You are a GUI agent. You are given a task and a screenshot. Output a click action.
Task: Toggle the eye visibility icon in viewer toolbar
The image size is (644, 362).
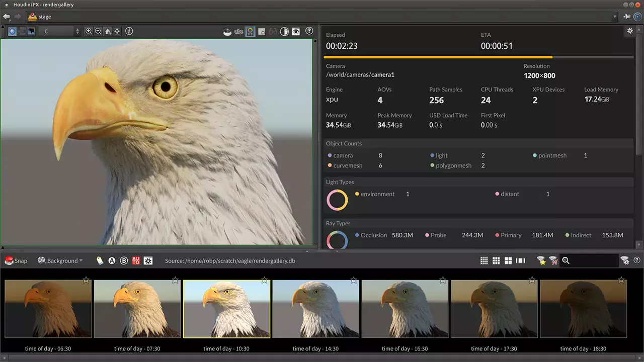296,31
